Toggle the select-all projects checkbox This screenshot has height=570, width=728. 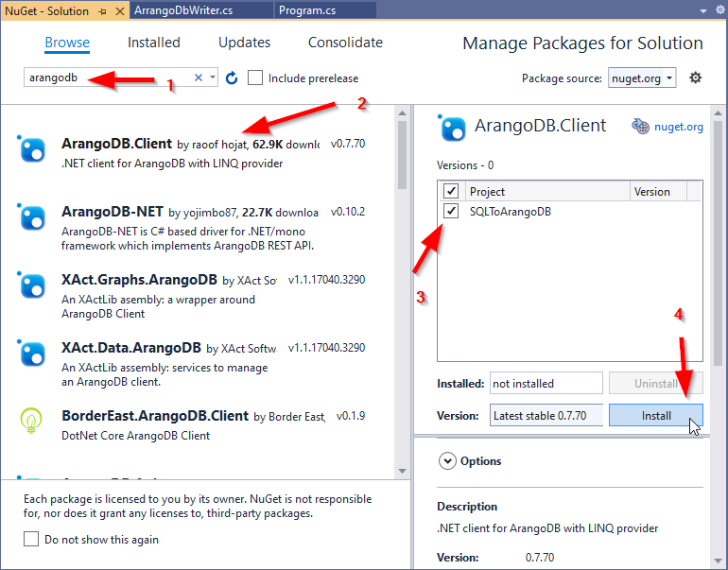451,191
